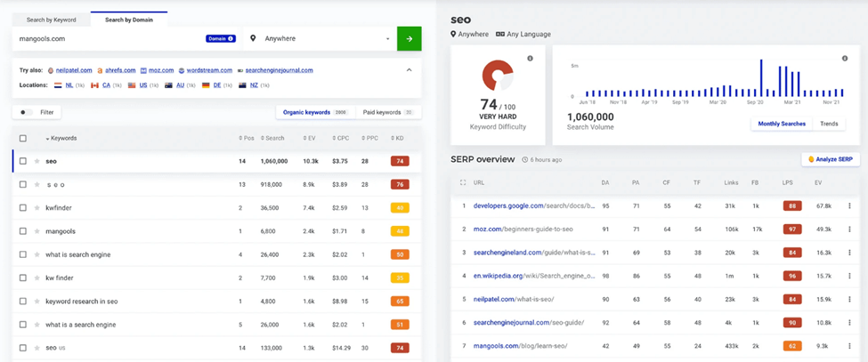868x362 pixels.
Task: Switch to Search by Keyword tab
Action: pos(52,20)
